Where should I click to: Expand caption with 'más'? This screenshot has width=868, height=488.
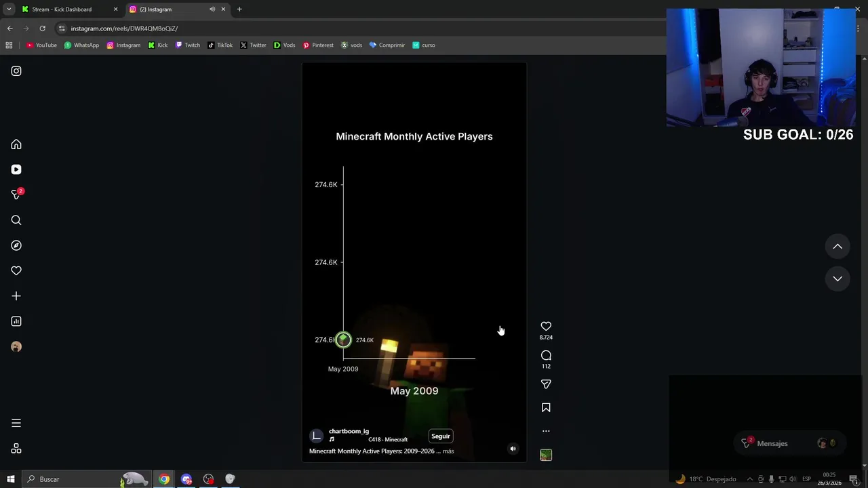tap(448, 451)
